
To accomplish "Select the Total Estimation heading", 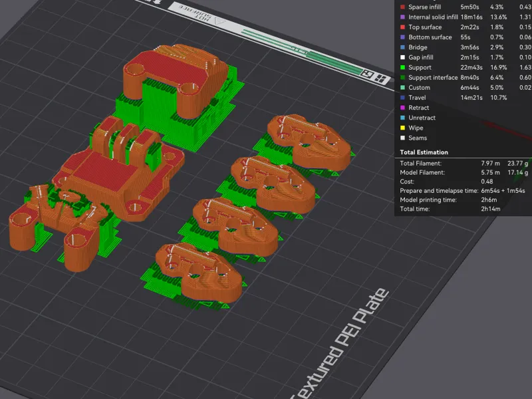I will pos(424,152).
